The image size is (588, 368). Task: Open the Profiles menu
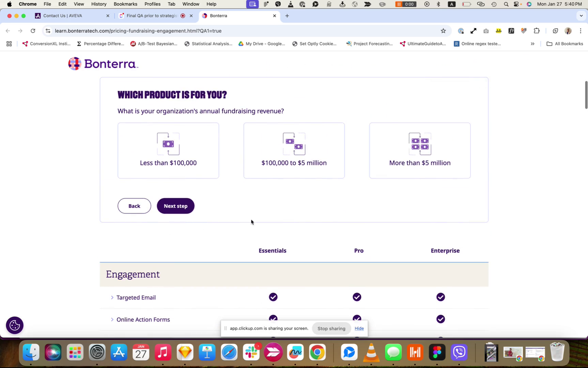(152, 4)
